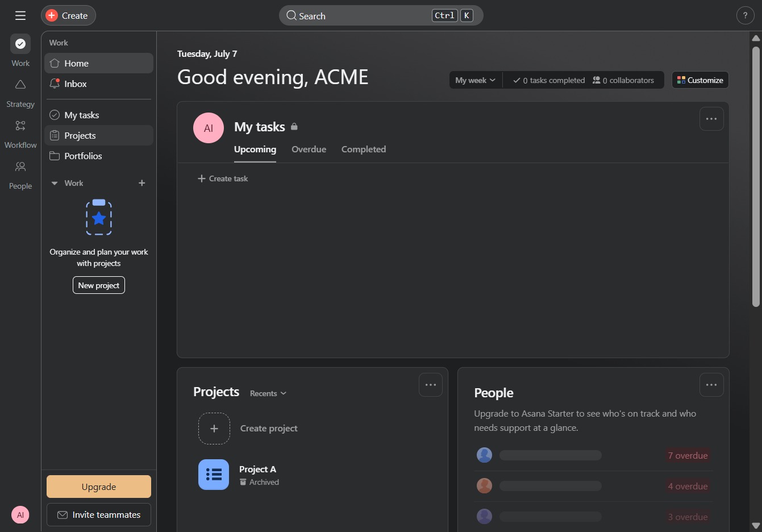Click Create task in My tasks widget

pos(223,178)
